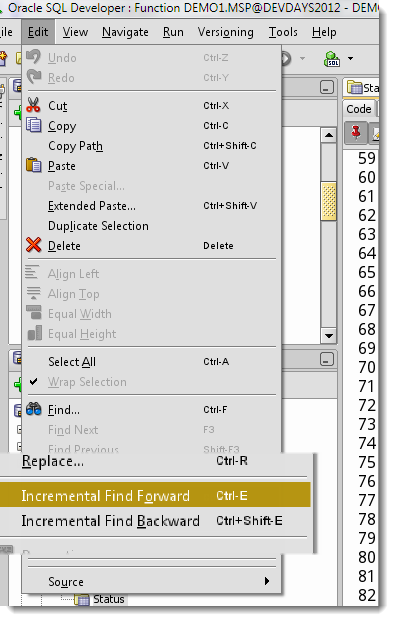This screenshot has width=394, height=621.
Task: Click scrollbar down arrow in upper panel
Action: (x=329, y=336)
